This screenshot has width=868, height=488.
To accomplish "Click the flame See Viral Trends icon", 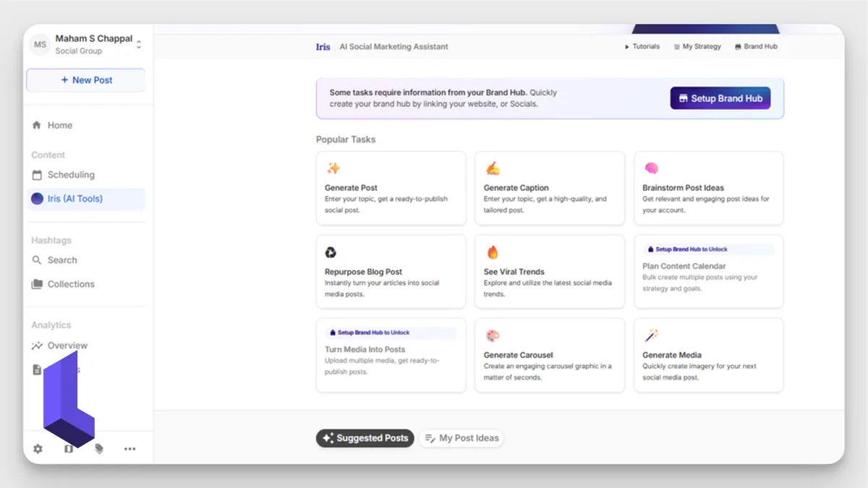I will [x=493, y=252].
